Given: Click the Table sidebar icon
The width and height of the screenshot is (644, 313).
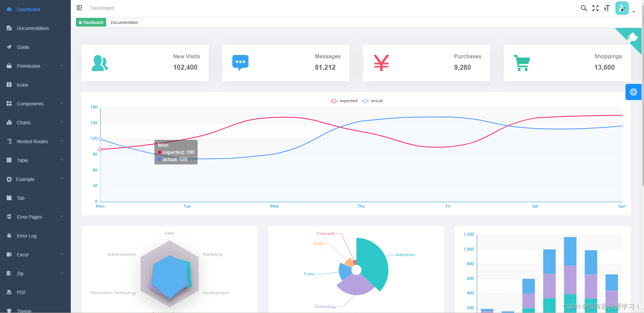Looking at the screenshot, I should pyautogui.click(x=9, y=160).
